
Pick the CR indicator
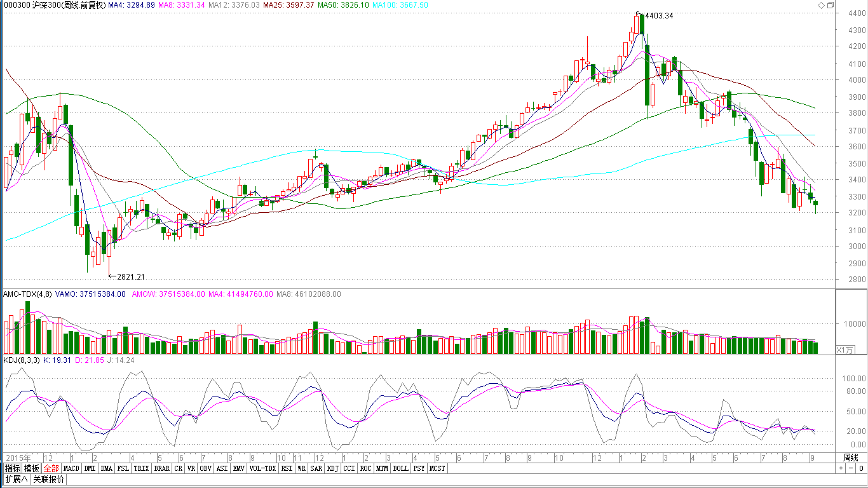pyautogui.click(x=178, y=468)
